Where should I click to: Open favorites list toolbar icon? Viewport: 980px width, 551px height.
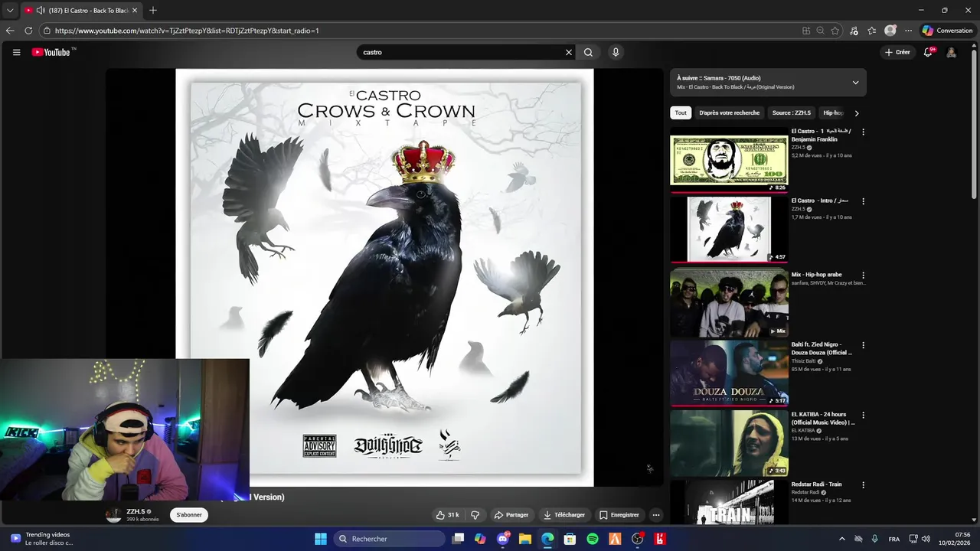pos(872,31)
